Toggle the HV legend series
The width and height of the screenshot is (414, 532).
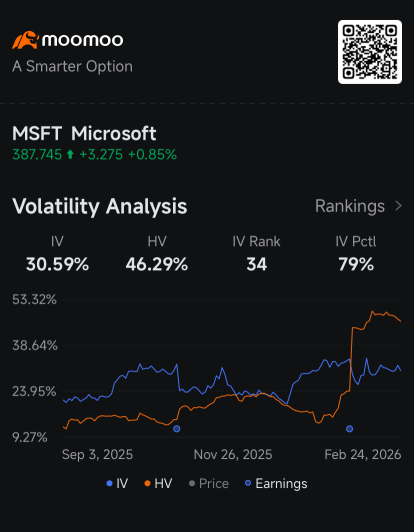tap(158, 483)
